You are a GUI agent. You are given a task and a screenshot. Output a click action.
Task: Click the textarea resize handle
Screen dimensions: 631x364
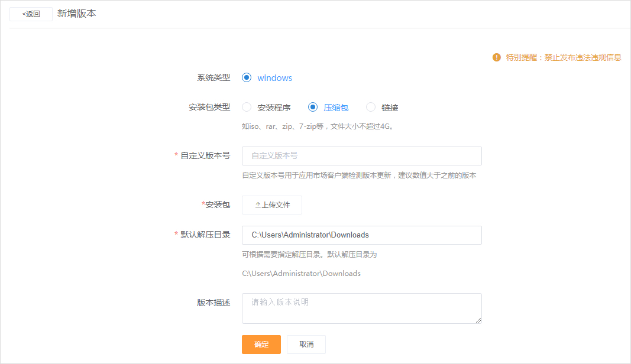[478, 321]
